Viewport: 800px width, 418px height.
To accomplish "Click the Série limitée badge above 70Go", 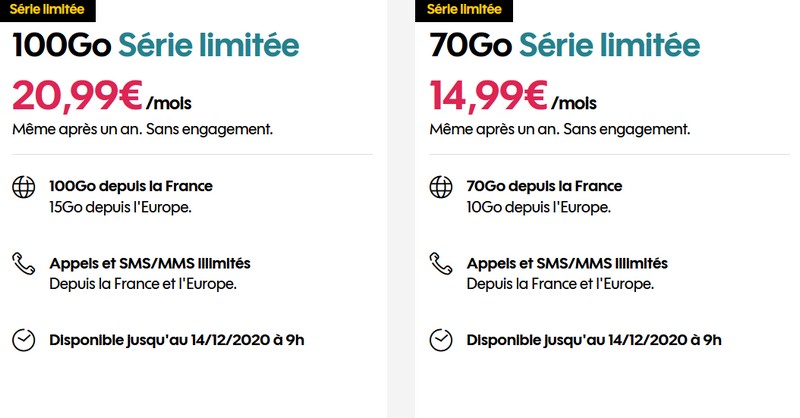I will [x=462, y=9].
